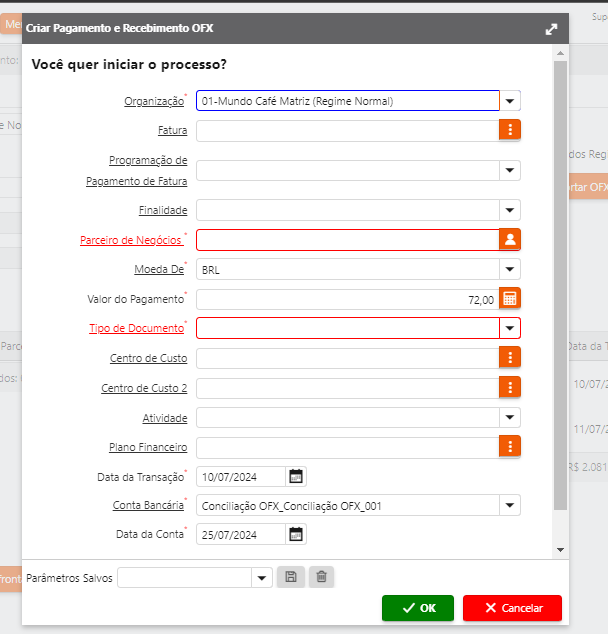Open the Data da Transação calendar picker
This screenshot has width=608, height=634.
[x=296, y=476]
